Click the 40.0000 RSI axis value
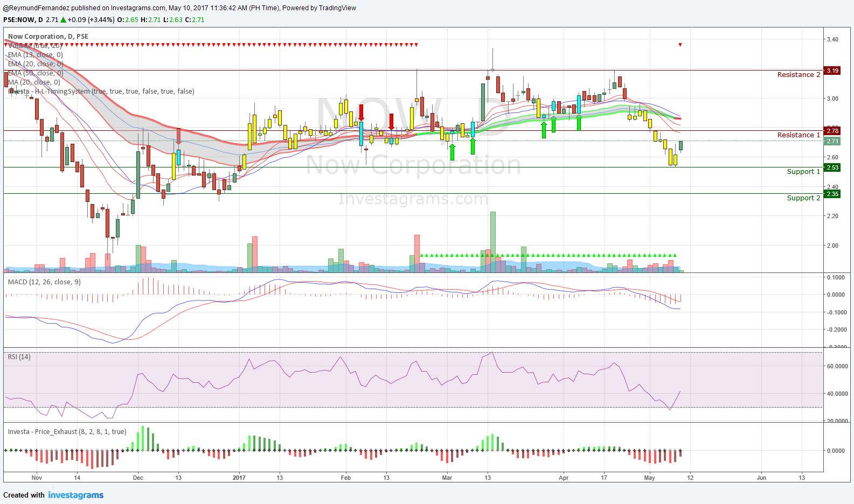854x504 pixels. click(x=837, y=394)
